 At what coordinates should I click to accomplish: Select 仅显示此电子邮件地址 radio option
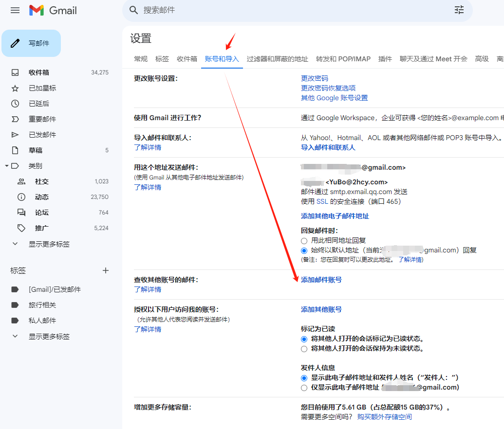pyautogui.click(x=304, y=388)
